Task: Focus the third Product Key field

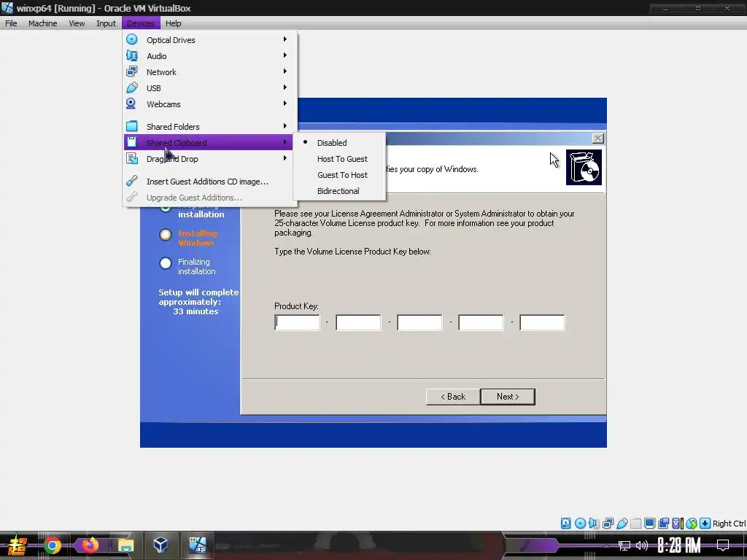Action: 419,322
